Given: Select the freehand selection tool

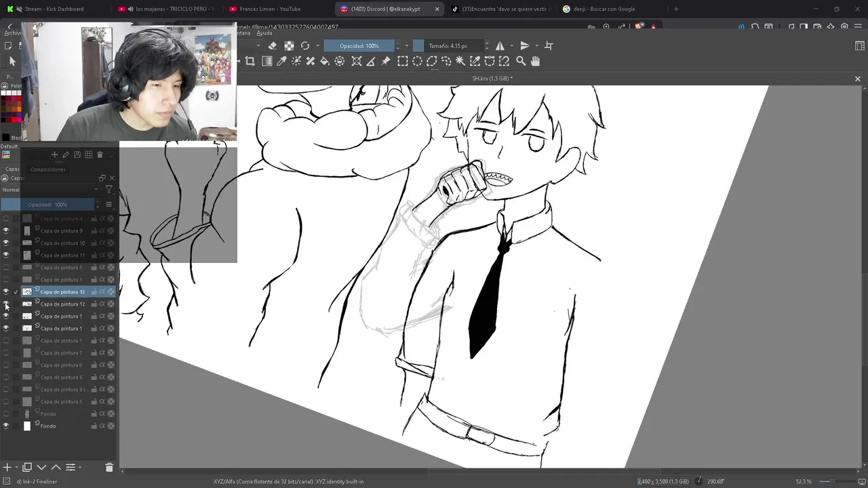Looking at the screenshot, I should (x=446, y=61).
